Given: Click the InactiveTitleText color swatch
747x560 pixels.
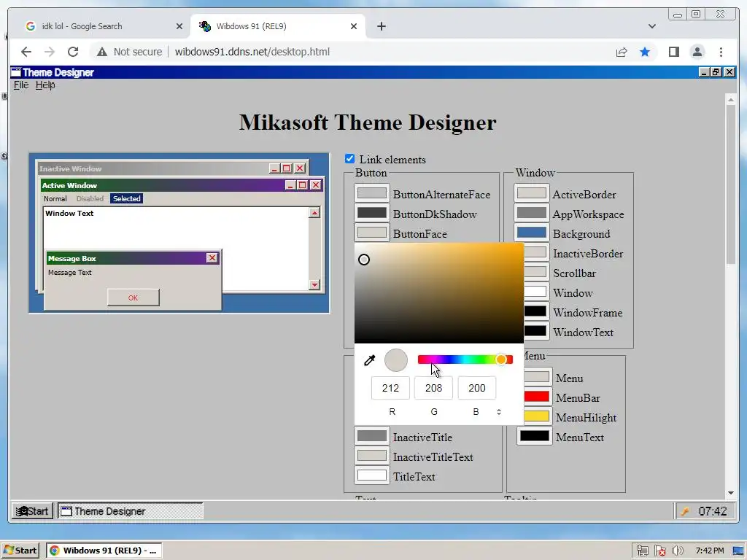Looking at the screenshot, I should (371, 456).
